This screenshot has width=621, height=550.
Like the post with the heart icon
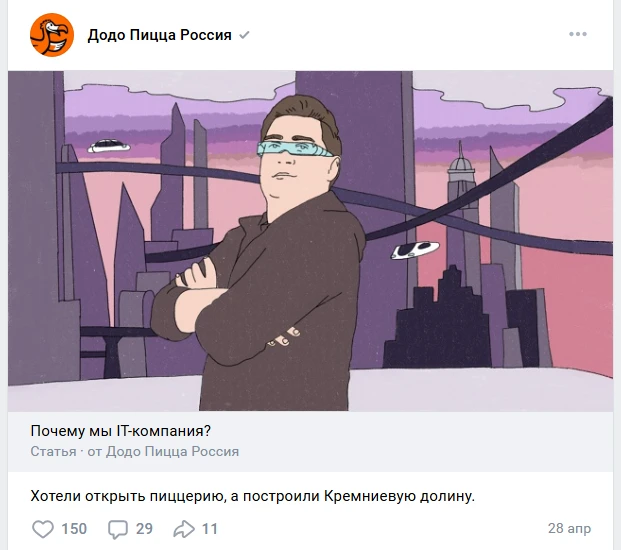[x=43, y=529]
